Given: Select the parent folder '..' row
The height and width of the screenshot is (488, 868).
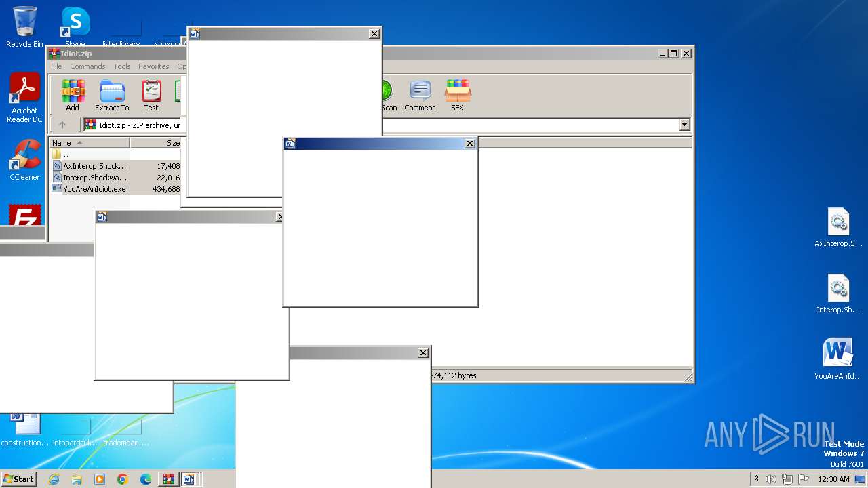Looking at the screenshot, I should click(116, 155).
